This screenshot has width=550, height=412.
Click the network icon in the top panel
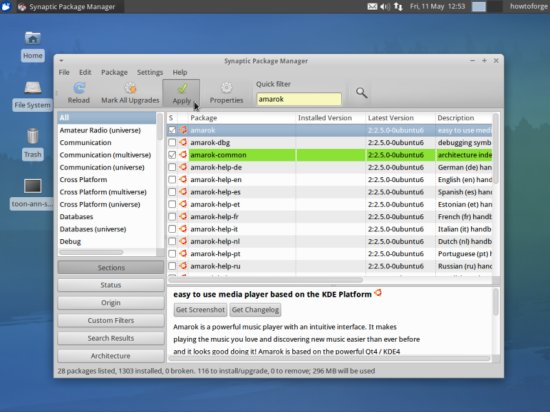coord(398,6)
